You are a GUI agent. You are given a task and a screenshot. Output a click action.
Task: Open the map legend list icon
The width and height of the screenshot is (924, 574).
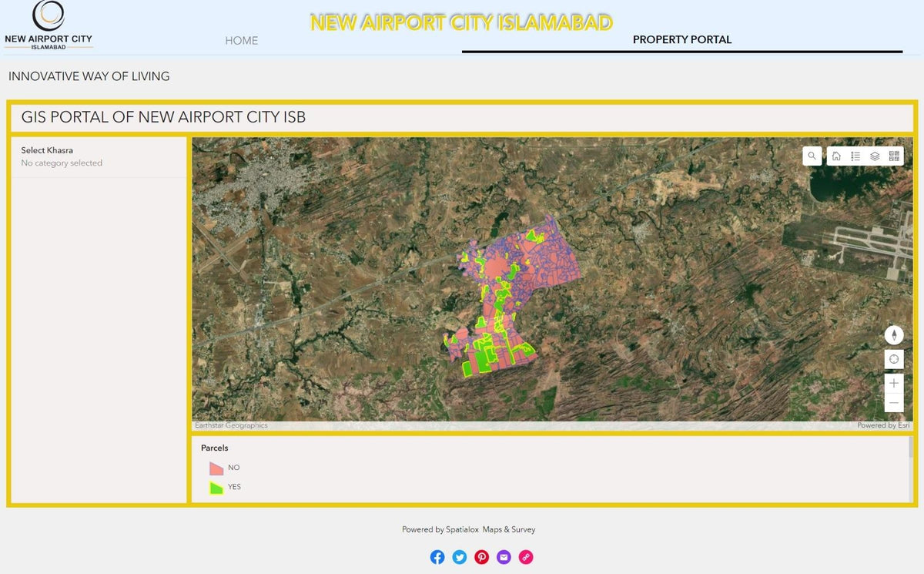(x=855, y=156)
